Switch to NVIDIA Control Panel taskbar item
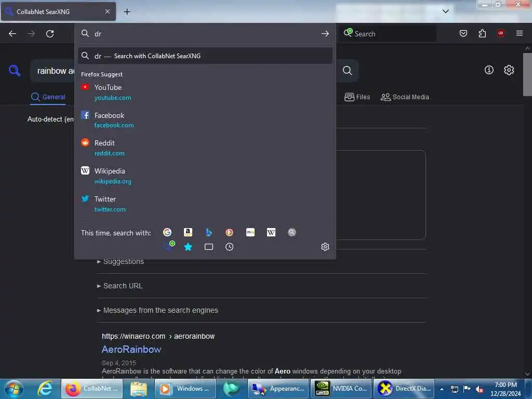Image resolution: width=532 pixels, height=399 pixels. coord(341,389)
